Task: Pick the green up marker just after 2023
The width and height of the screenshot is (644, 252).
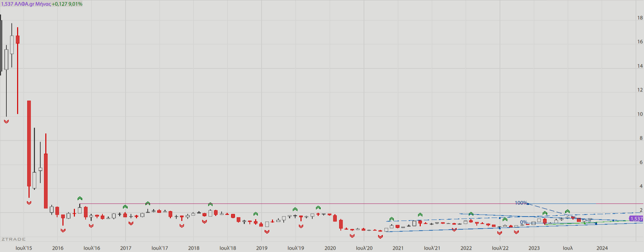Action: tap(545, 213)
